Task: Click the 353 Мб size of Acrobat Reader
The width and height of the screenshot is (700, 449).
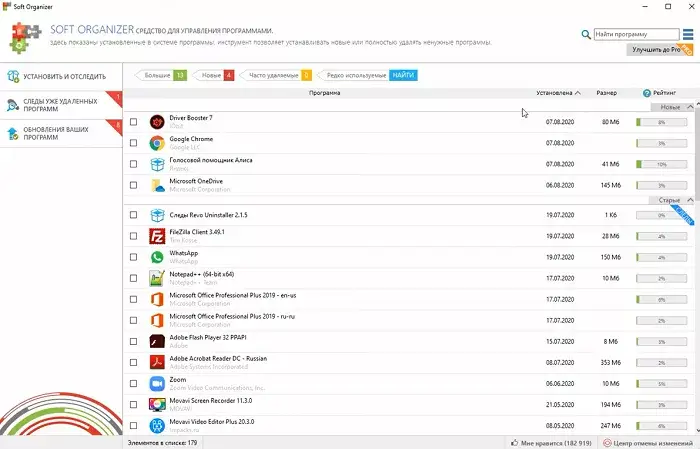Action: pyautogui.click(x=611, y=362)
